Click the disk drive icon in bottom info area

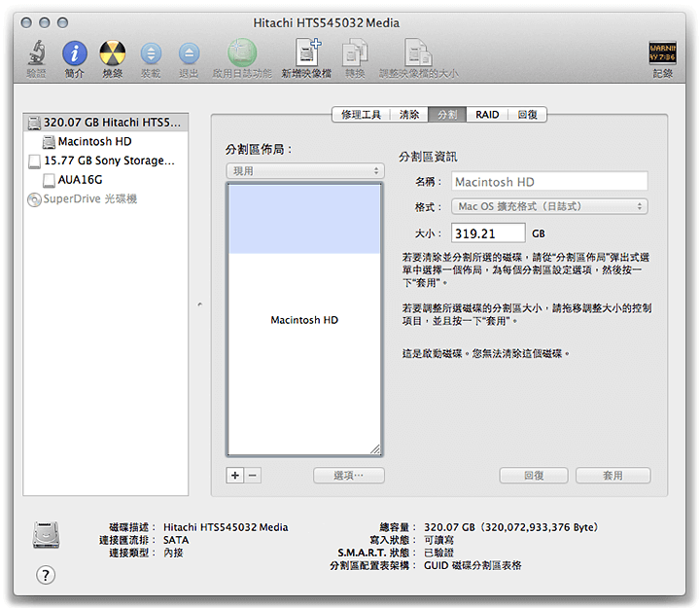46,535
